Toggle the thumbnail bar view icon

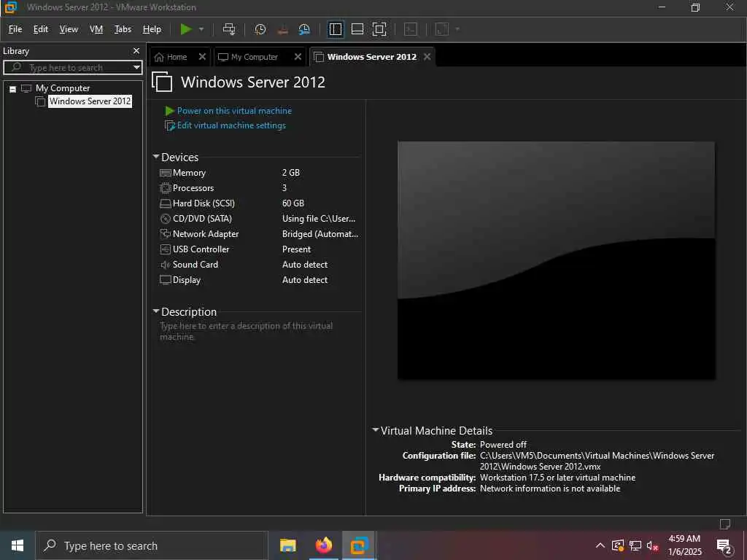357,29
